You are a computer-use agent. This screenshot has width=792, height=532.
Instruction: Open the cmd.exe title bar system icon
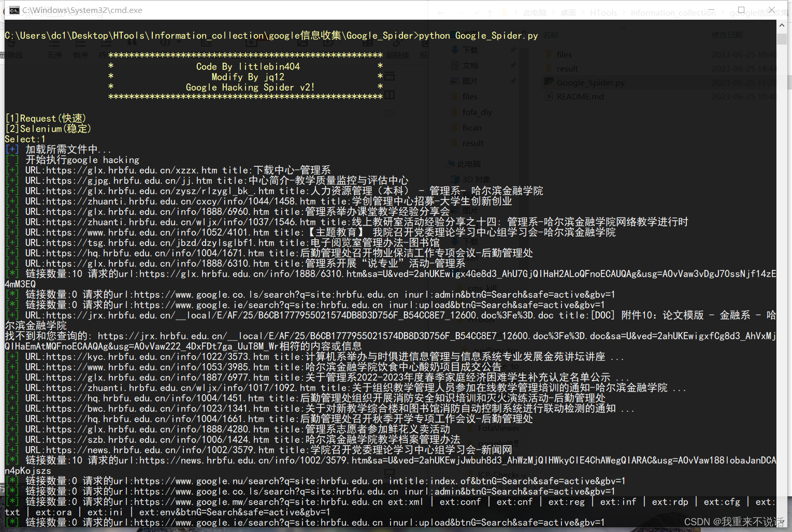point(15,10)
